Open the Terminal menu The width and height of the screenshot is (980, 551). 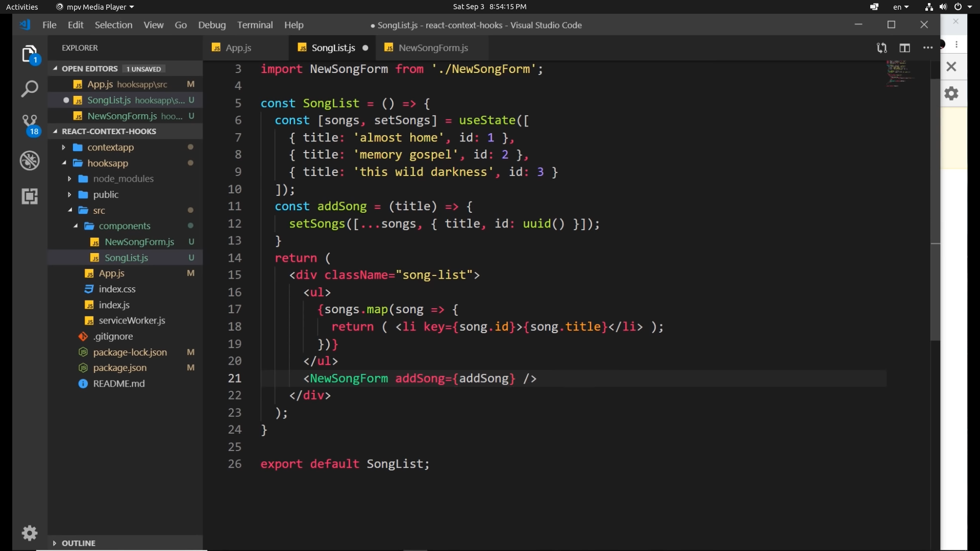point(255,25)
